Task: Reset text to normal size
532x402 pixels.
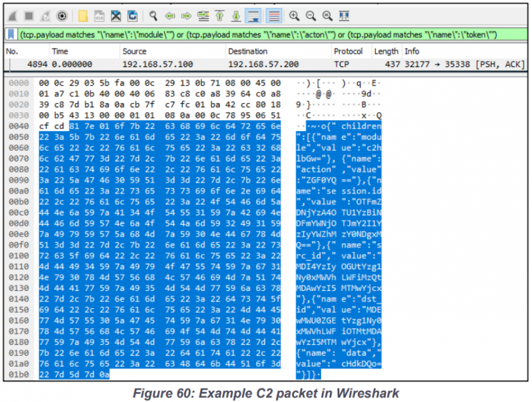Action: click(x=327, y=16)
